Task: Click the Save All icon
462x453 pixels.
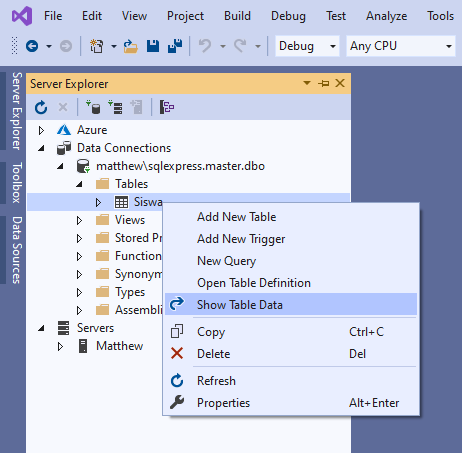Action: 175,46
